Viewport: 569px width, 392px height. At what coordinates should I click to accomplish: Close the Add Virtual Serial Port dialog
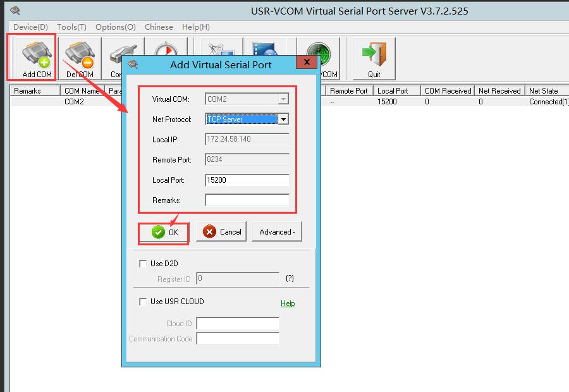[307, 62]
